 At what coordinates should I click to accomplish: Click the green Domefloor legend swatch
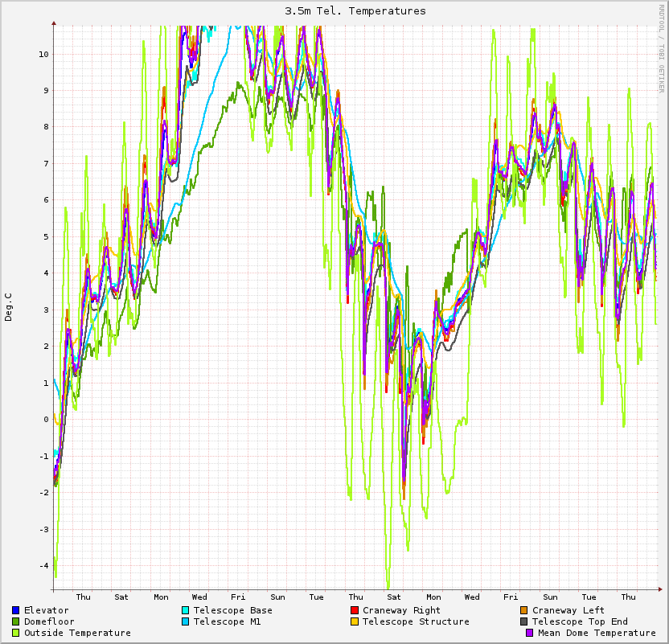coord(16,621)
